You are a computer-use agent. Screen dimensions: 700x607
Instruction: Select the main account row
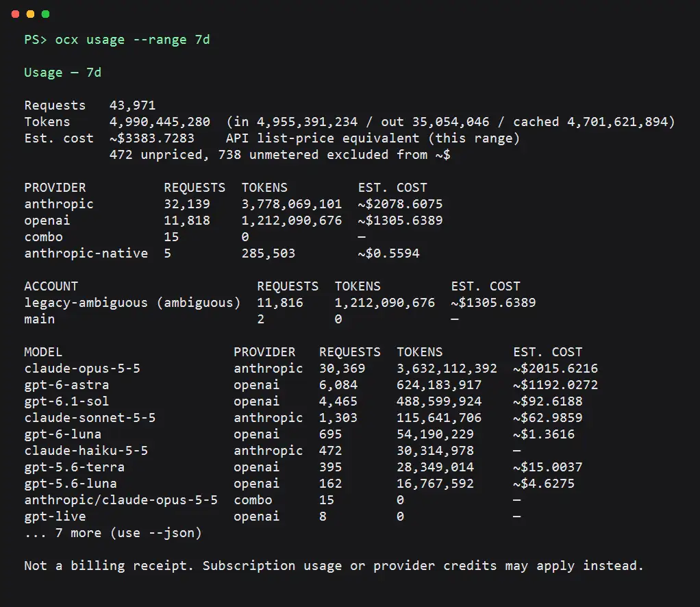(242, 319)
